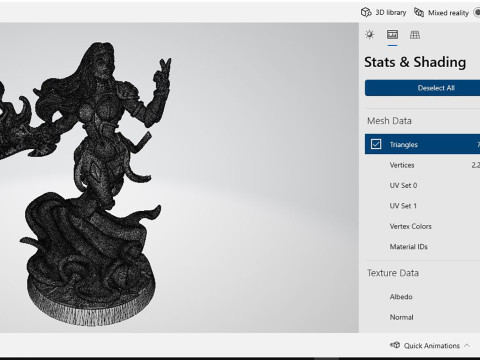Select the Normal texture data
Screen dimensions: 480x360
click(x=422, y=317)
